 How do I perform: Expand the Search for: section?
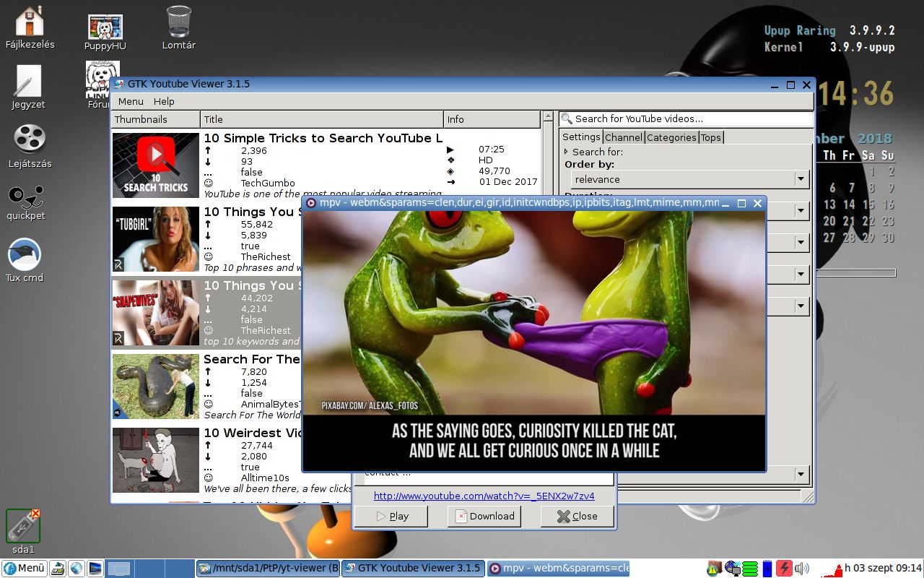tap(567, 152)
